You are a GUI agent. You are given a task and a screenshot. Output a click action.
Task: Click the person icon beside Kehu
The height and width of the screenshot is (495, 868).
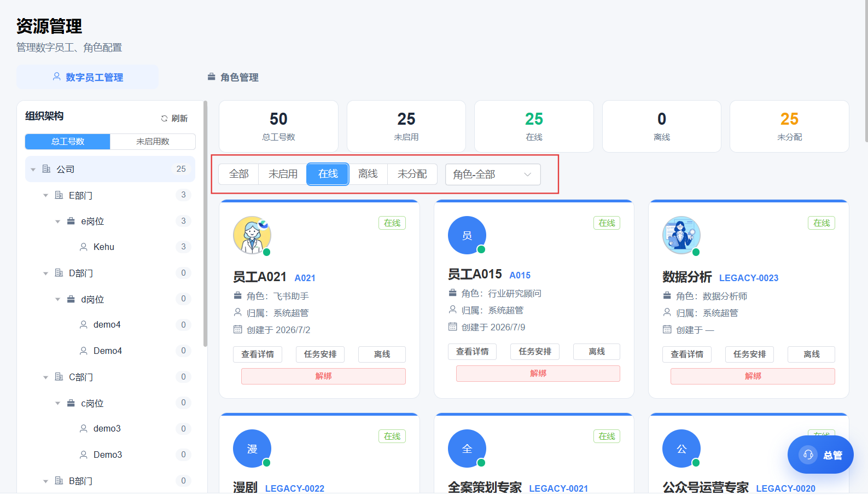pyautogui.click(x=84, y=247)
